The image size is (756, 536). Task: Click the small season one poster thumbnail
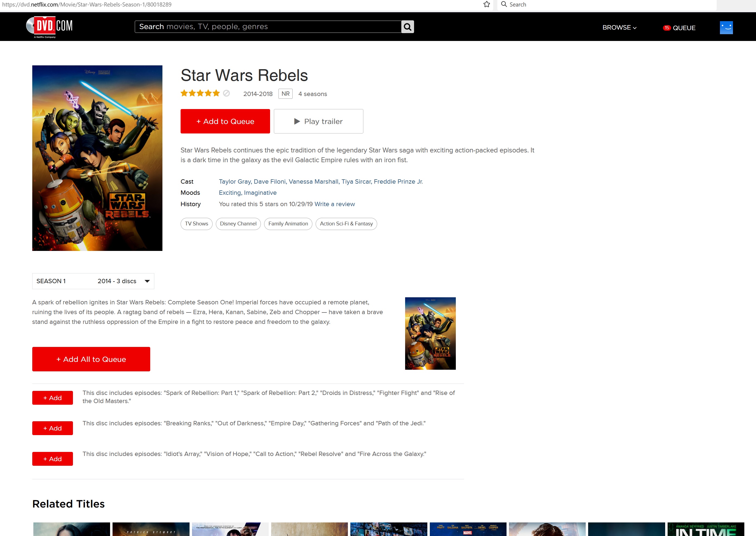[430, 333]
